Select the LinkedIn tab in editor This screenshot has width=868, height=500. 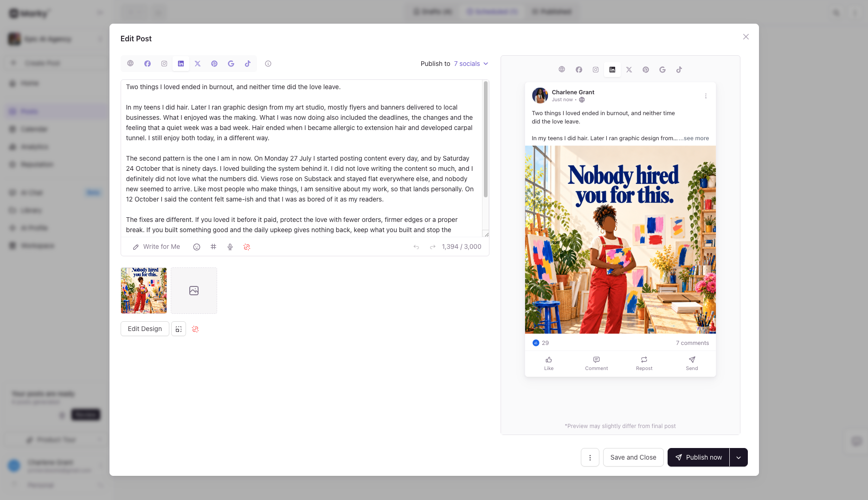(x=181, y=64)
